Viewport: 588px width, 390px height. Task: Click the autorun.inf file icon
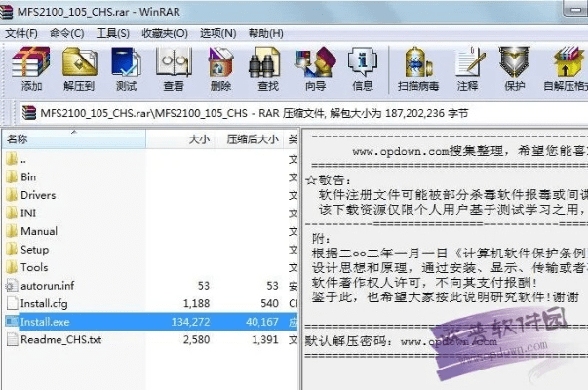tap(12, 286)
